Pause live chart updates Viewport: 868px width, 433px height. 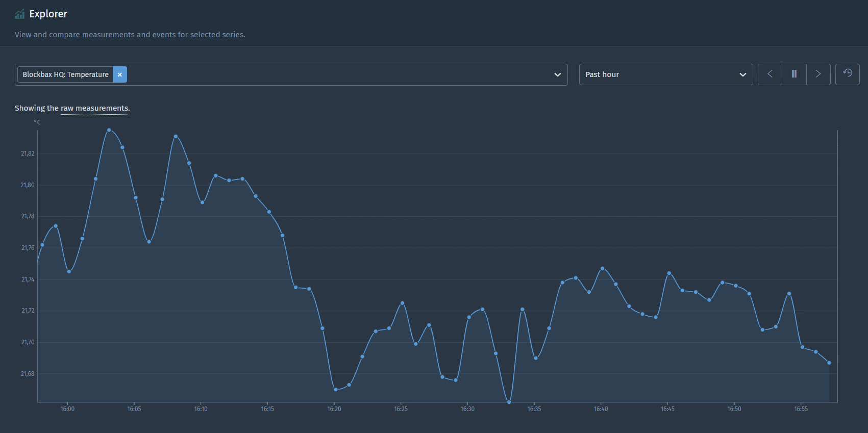pyautogui.click(x=794, y=74)
